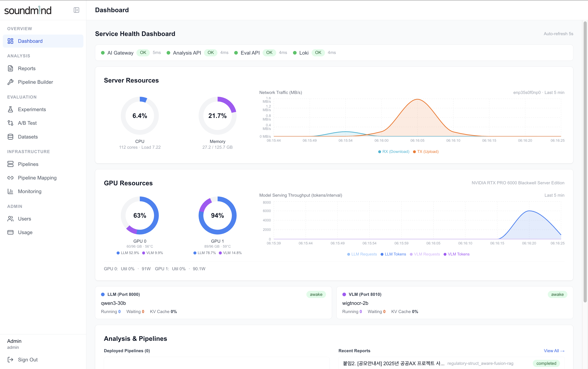Click the Pipelines server icon
Image resolution: width=588 pixels, height=369 pixels.
pyautogui.click(x=10, y=164)
